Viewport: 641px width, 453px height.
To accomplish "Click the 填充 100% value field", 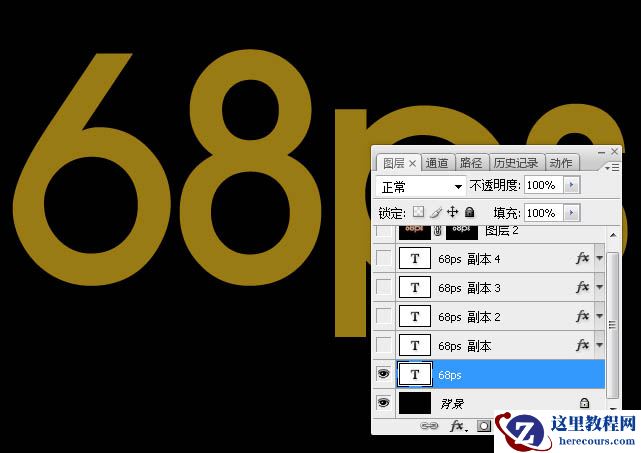I will point(543,213).
